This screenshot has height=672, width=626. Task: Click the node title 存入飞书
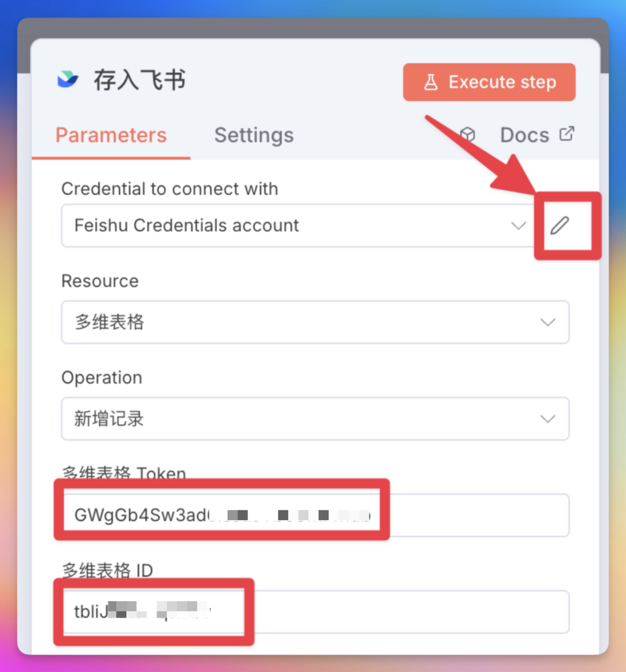click(x=140, y=80)
